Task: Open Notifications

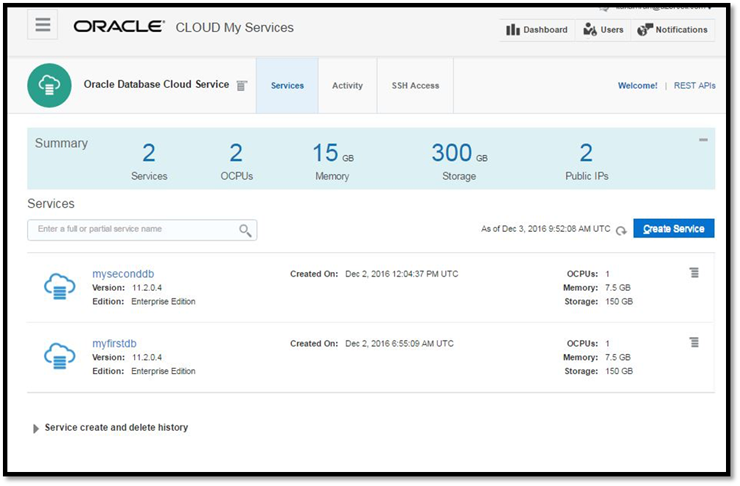Action: [x=673, y=30]
